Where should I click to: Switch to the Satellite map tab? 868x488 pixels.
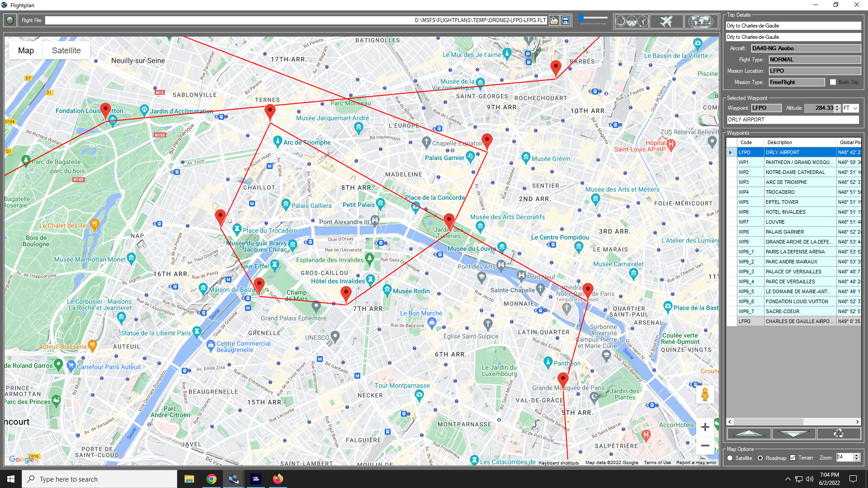click(66, 50)
